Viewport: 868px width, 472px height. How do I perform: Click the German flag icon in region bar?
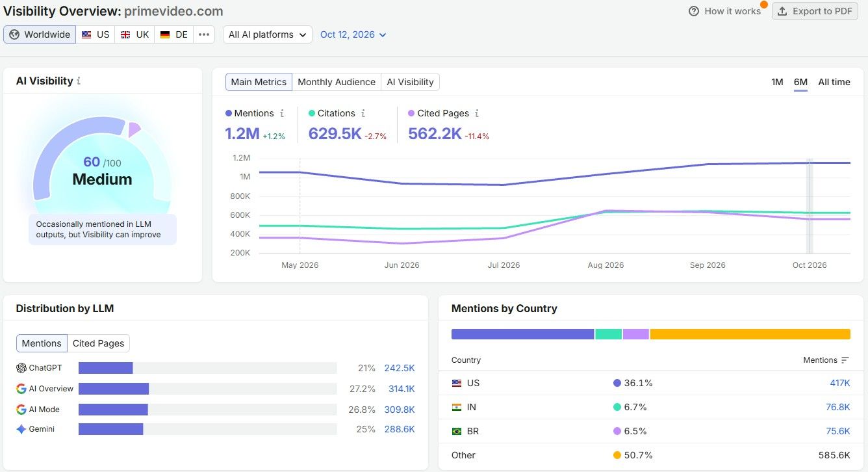coord(165,34)
